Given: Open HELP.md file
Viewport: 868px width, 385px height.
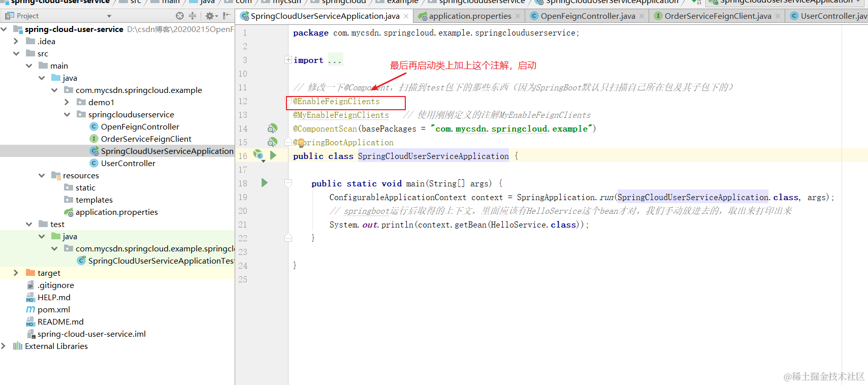Looking at the screenshot, I should pos(54,297).
